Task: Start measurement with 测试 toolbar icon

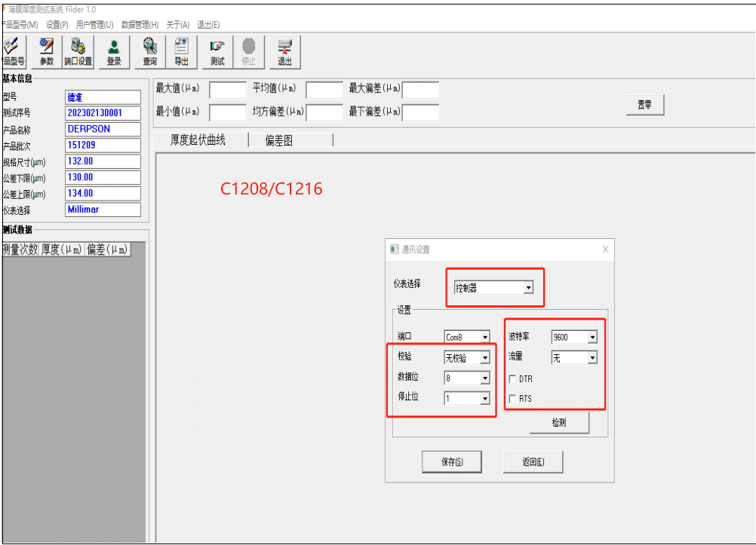Action: (217, 52)
